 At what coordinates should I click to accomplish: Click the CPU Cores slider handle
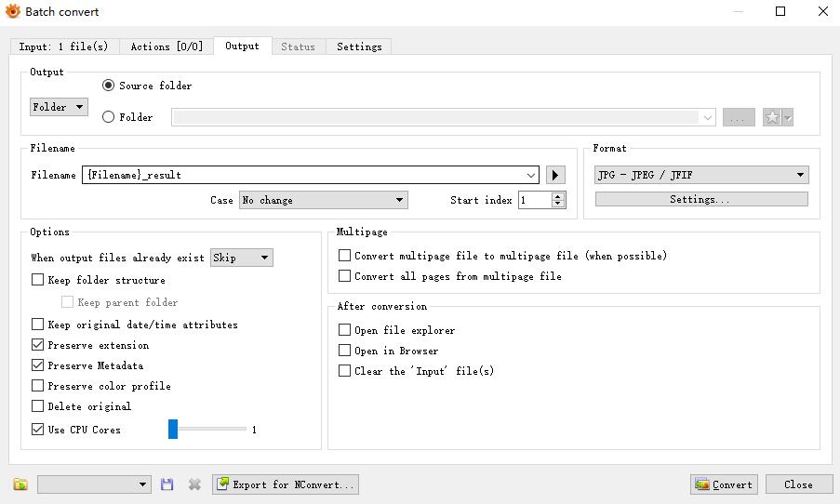point(173,429)
